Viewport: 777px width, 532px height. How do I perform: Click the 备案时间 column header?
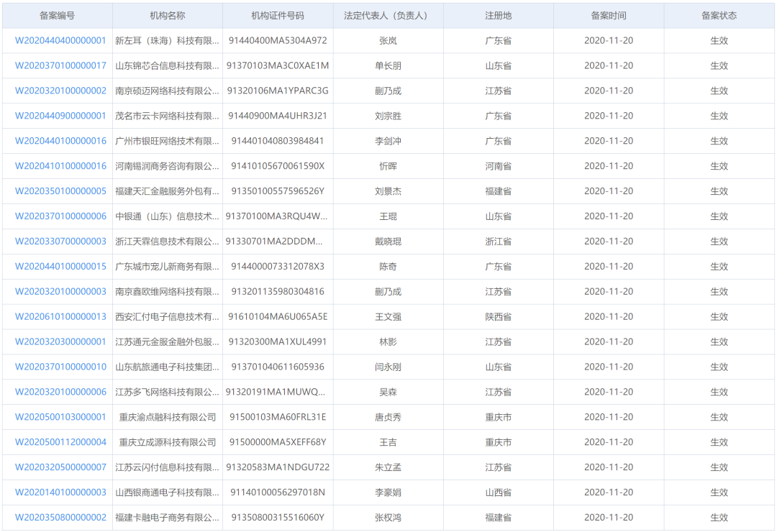(x=609, y=16)
